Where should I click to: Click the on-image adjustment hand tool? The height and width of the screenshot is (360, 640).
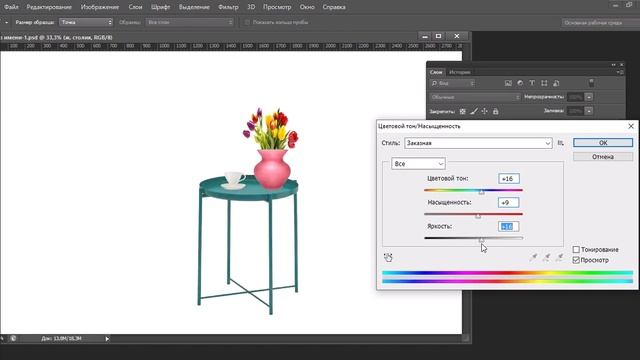click(388, 257)
